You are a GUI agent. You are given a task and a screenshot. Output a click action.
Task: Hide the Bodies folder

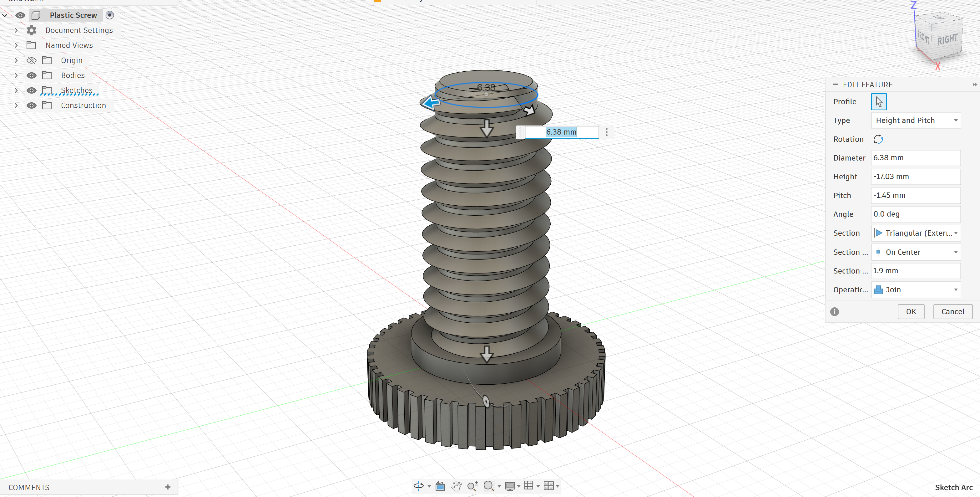32,75
